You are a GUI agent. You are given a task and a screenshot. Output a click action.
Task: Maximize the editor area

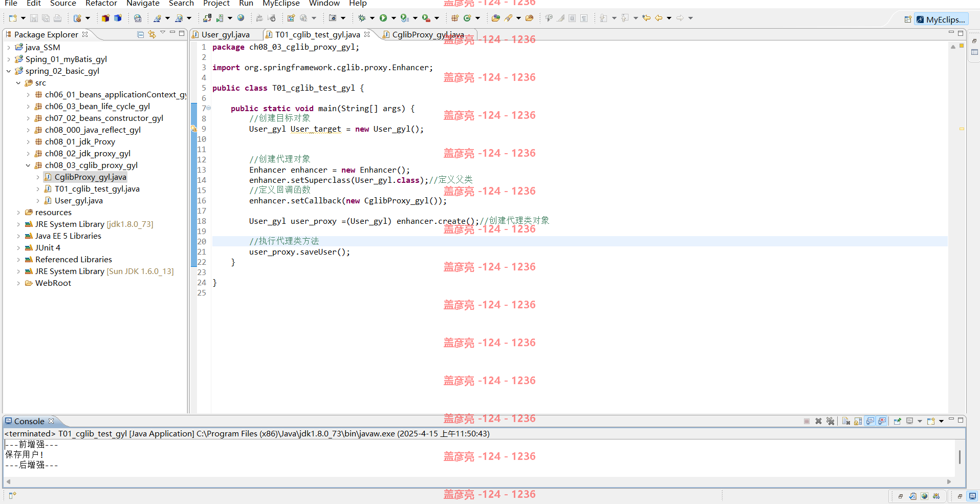coord(961,33)
